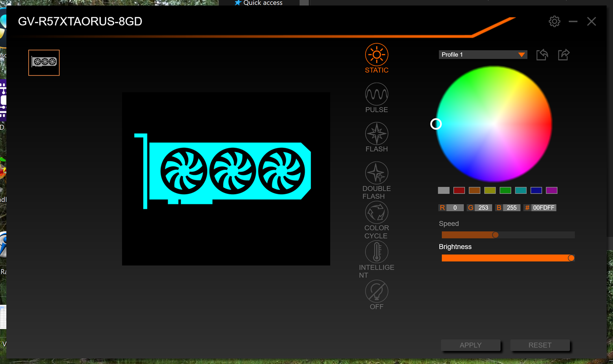Viewport: 613px width, 364px height.
Task: Enable INTELLIGENT temperature lighting mode
Action: [x=377, y=252]
